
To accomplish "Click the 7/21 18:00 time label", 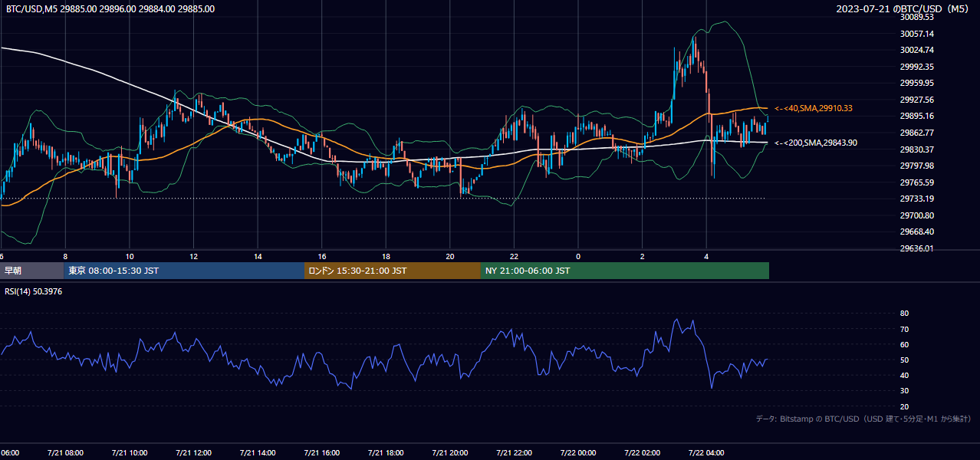I will pos(386,452).
